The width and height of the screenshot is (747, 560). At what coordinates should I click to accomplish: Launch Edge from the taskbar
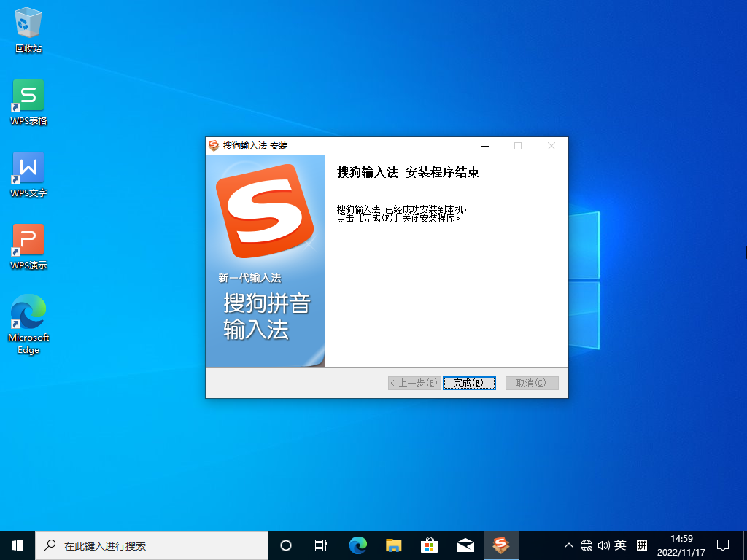[x=357, y=545]
